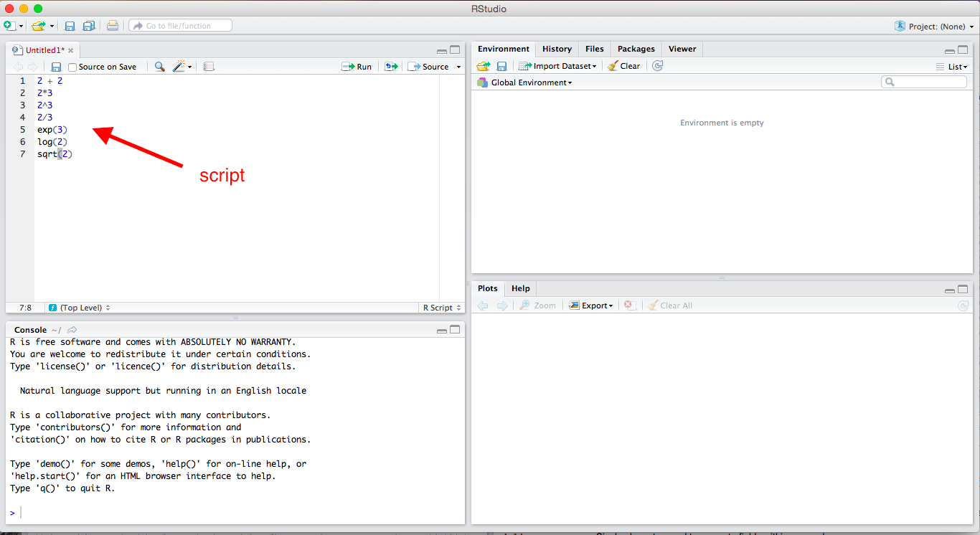The height and width of the screenshot is (535, 980).
Task: Click the 7:8 cursor position indicator
Action: [25, 308]
